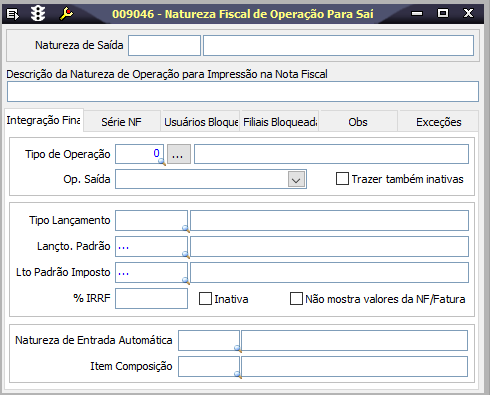Click the Lançto. Padrão lookup magnifier
Viewport: 490px width, 395px height.
pos(186,255)
